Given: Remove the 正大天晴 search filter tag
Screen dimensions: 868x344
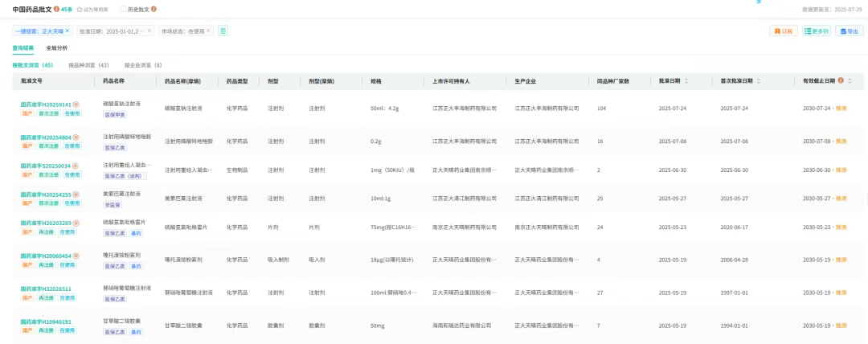Looking at the screenshot, I should (68, 31).
